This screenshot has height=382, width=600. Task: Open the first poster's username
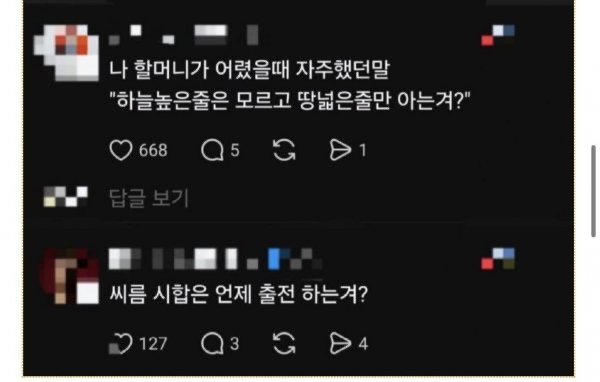coord(184,35)
